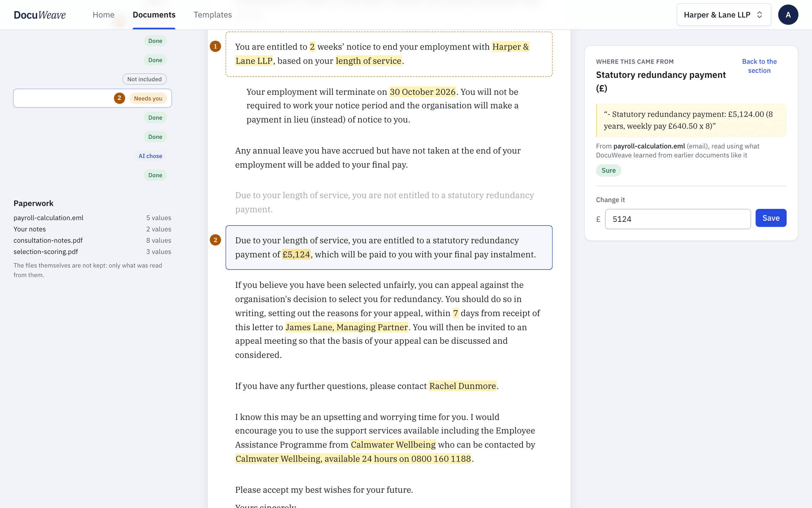Viewport: 812px width, 508px height.
Task: Click the Save button
Action: (x=771, y=218)
